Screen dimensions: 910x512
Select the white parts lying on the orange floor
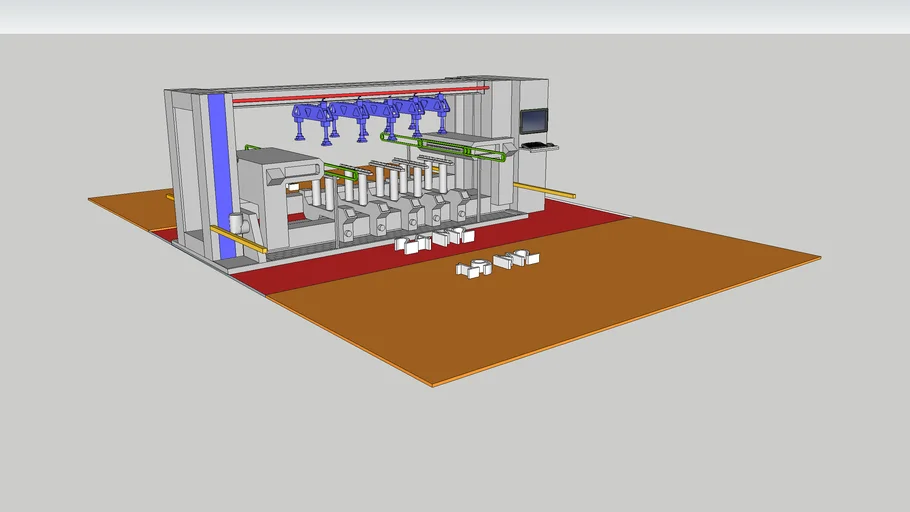(x=498, y=264)
